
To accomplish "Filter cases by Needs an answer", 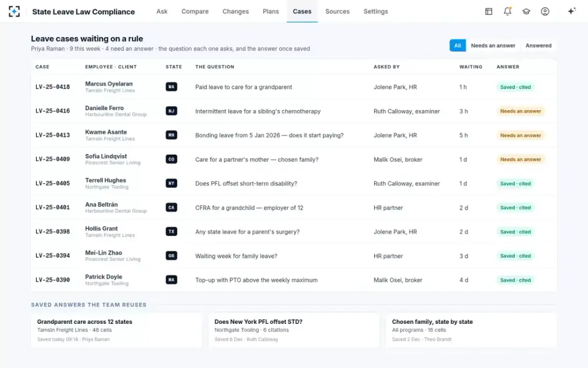I will tap(493, 46).
